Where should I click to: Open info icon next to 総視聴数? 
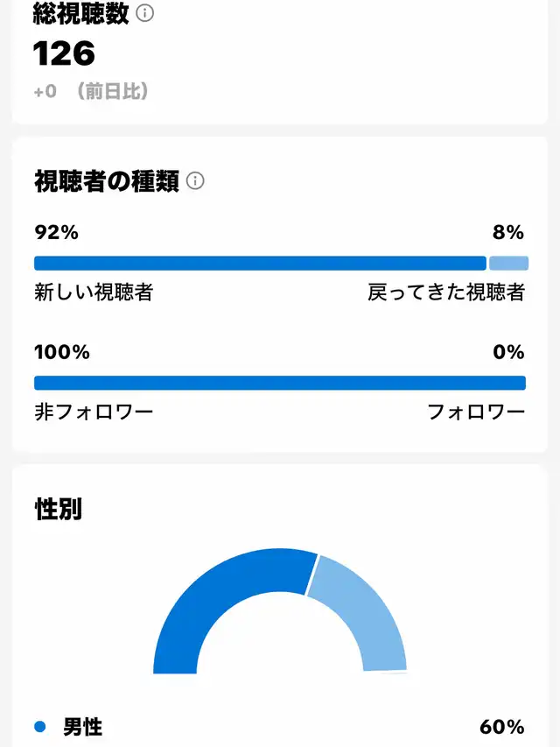(144, 13)
